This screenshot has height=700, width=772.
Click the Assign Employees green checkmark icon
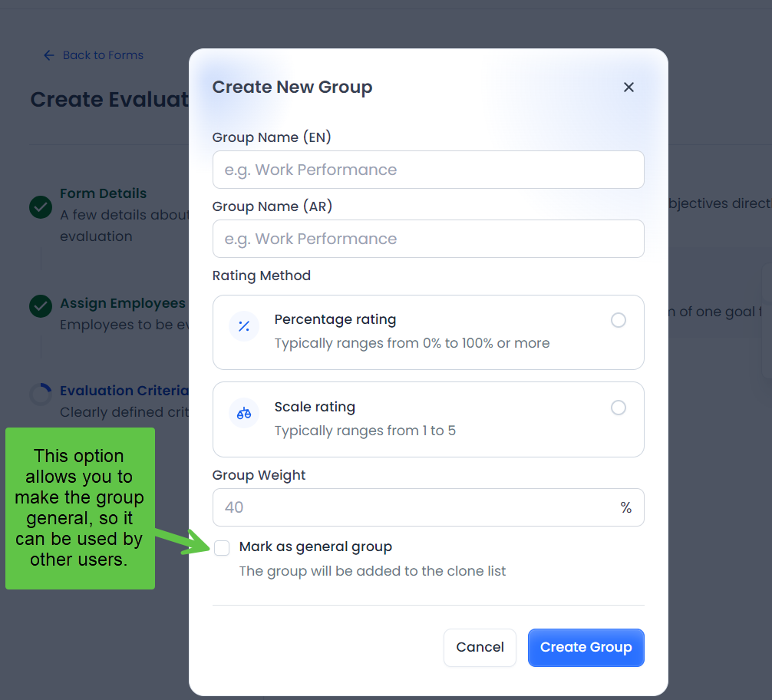[40, 306]
